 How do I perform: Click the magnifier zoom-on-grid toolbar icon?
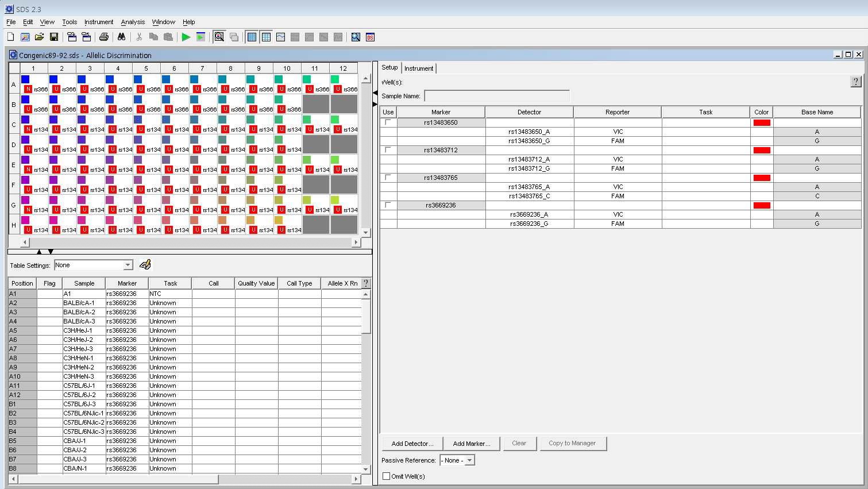[219, 37]
